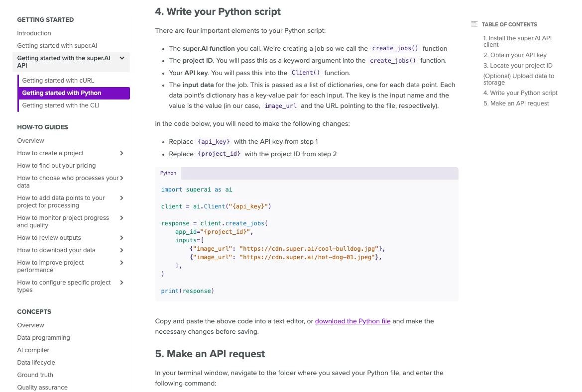The width and height of the screenshot is (582, 392).
Task: Open How to download your data
Action: coord(56,250)
